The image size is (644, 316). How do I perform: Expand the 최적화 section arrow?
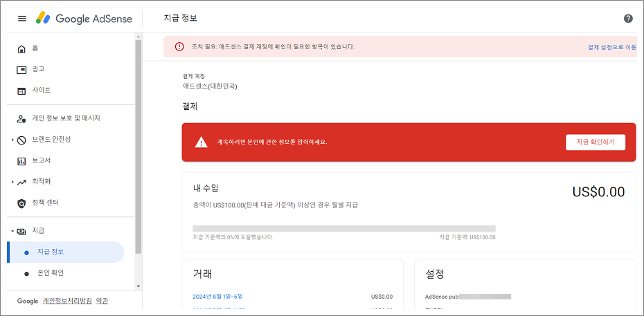(12, 182)
